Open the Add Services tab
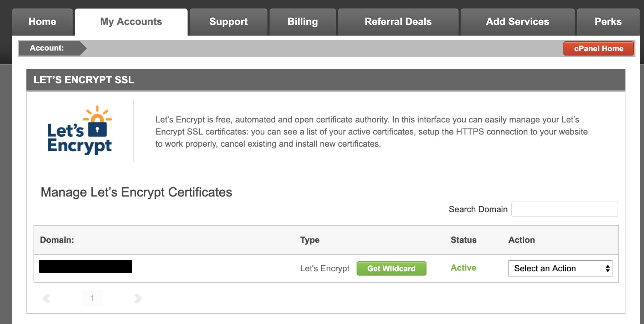The image size is (644, 324). [x=517, y=21]
